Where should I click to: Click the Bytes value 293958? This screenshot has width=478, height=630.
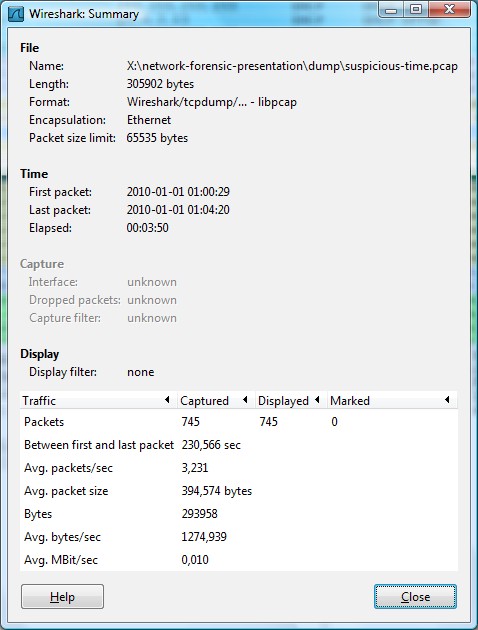click(x=199, y=514)
